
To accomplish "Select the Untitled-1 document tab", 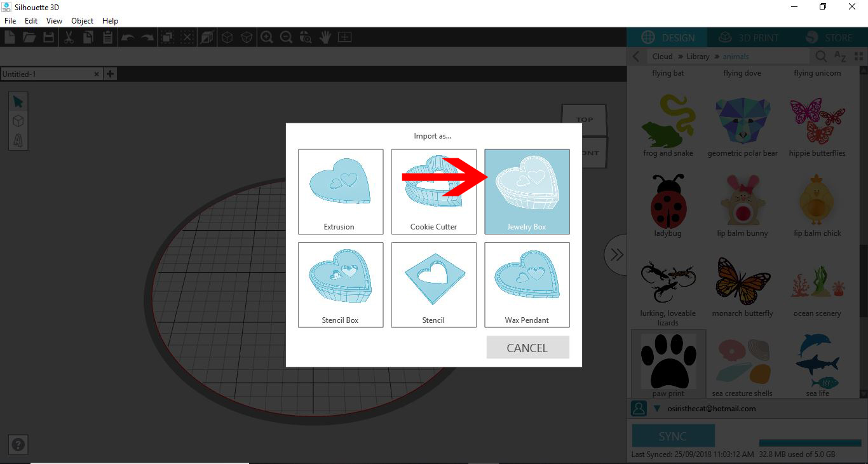I will (51, 74).
